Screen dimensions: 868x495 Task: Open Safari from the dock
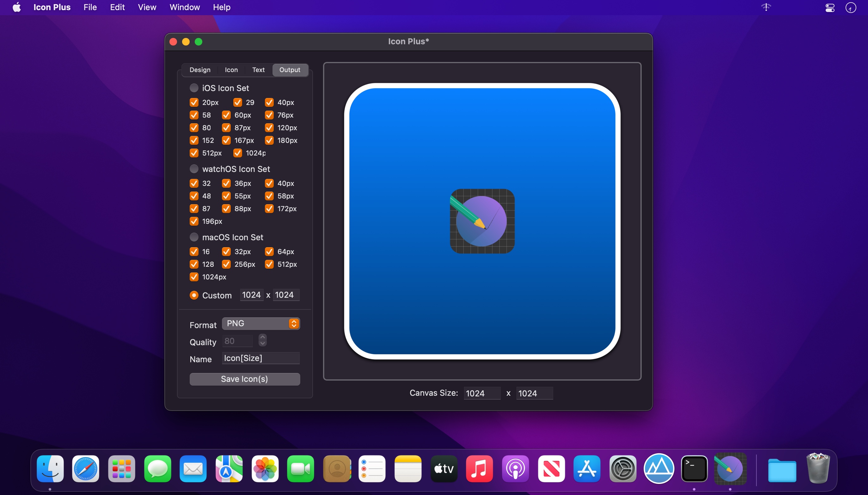pos(85,469)
